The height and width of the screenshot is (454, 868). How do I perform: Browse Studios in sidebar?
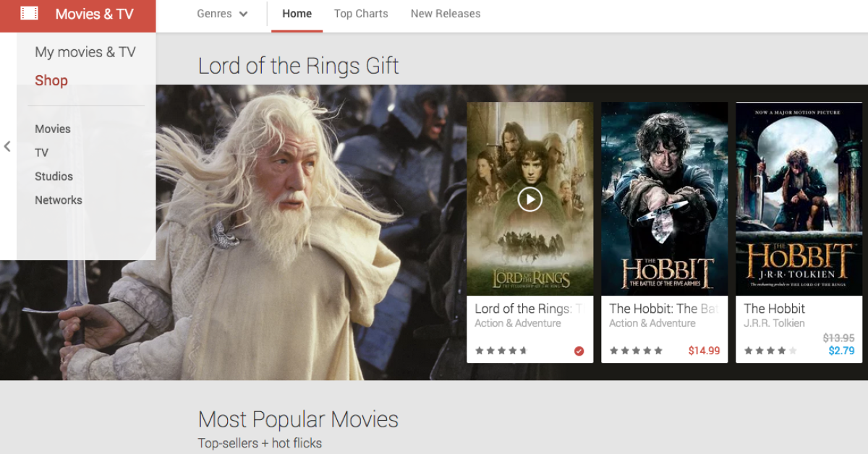point(54,176)
